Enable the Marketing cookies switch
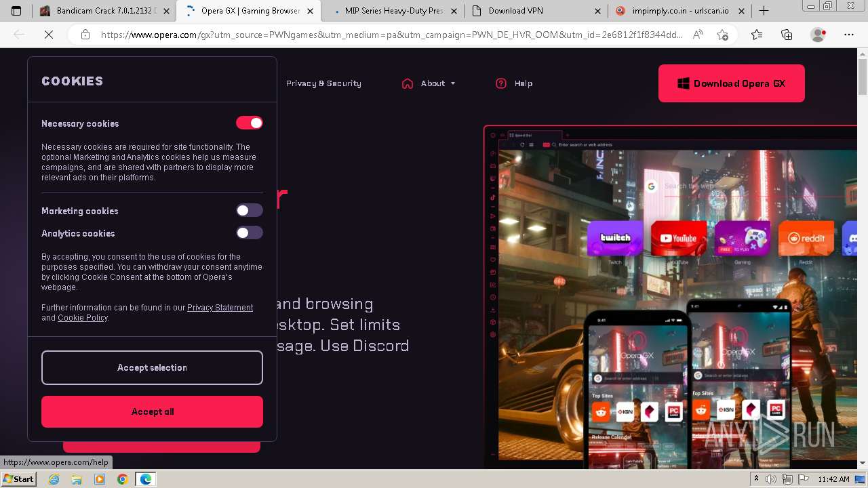 pyautogui.click(x=249, y=210)
